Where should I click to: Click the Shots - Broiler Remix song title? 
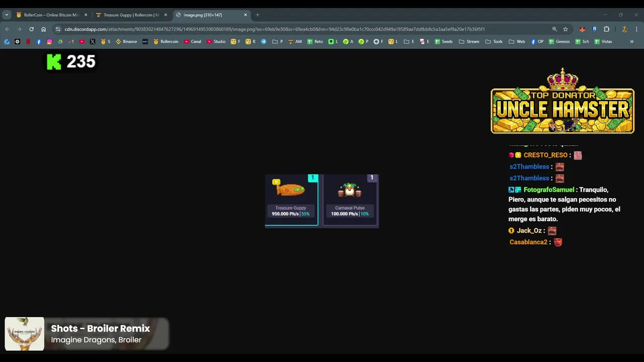point(101,328)
